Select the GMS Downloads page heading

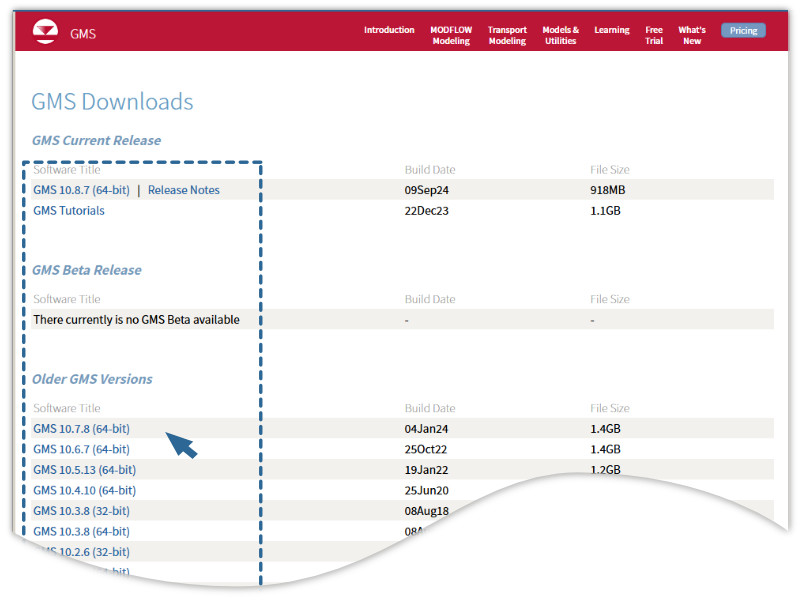pyautogui.click(x=112, y=102)
